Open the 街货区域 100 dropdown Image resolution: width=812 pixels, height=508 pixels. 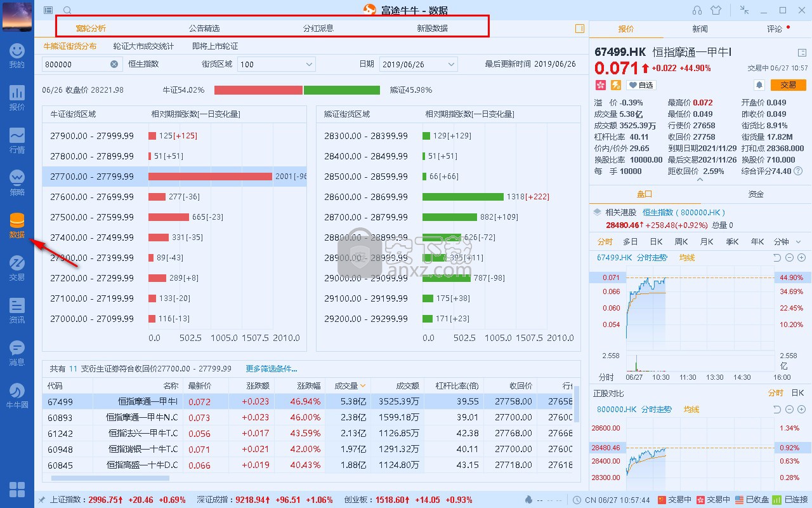point(276,64)
